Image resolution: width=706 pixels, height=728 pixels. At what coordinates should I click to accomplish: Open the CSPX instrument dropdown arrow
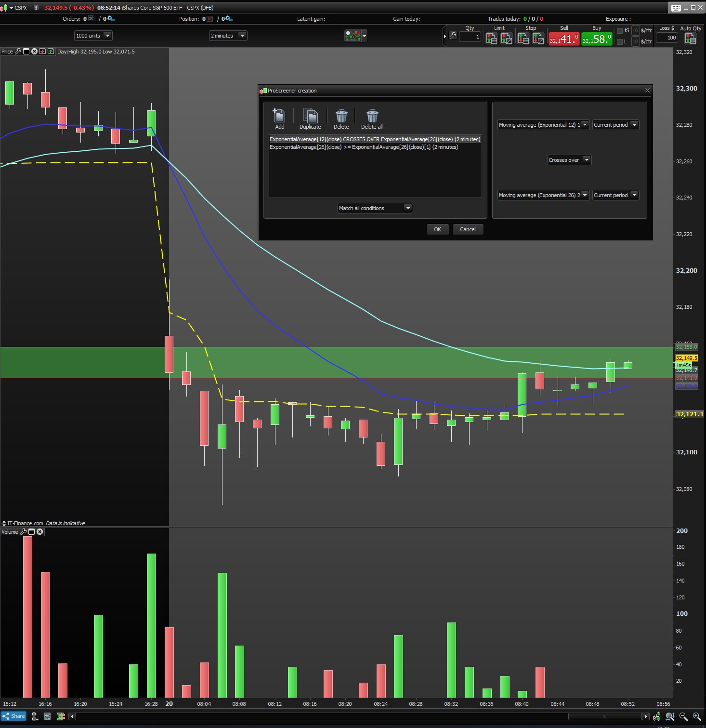(11, 8)
